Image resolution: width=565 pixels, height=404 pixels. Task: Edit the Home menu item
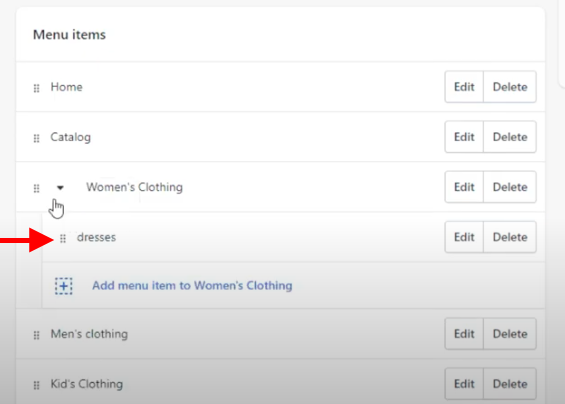click(464, 87)
